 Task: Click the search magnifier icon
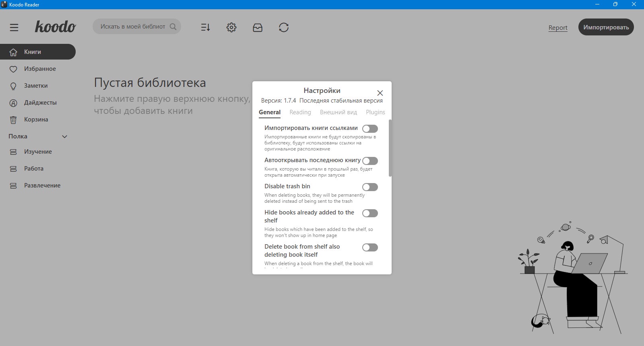pyautogui.click(x=173, y=27)
